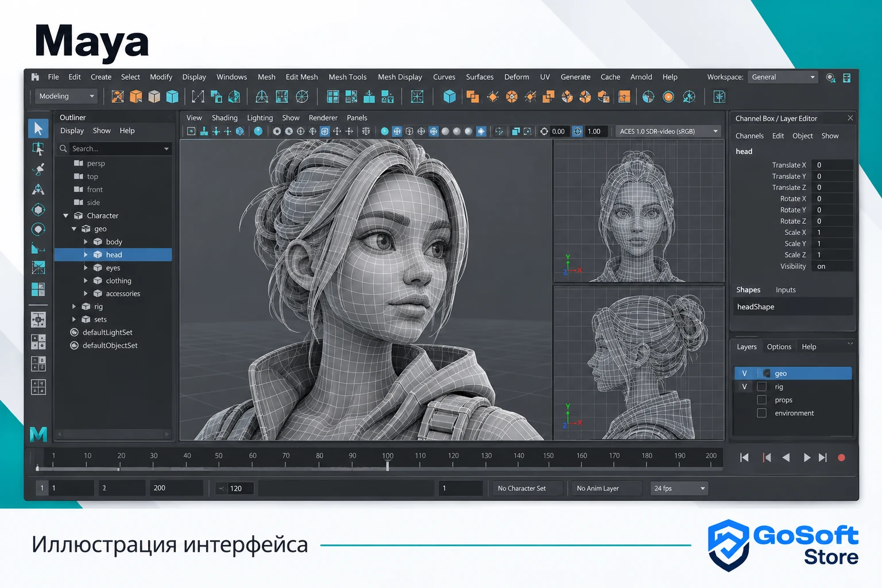The width and height of the screenshot is (882, 588).
Task: Click the red record auto-key button
Action: tap(841, 458)
